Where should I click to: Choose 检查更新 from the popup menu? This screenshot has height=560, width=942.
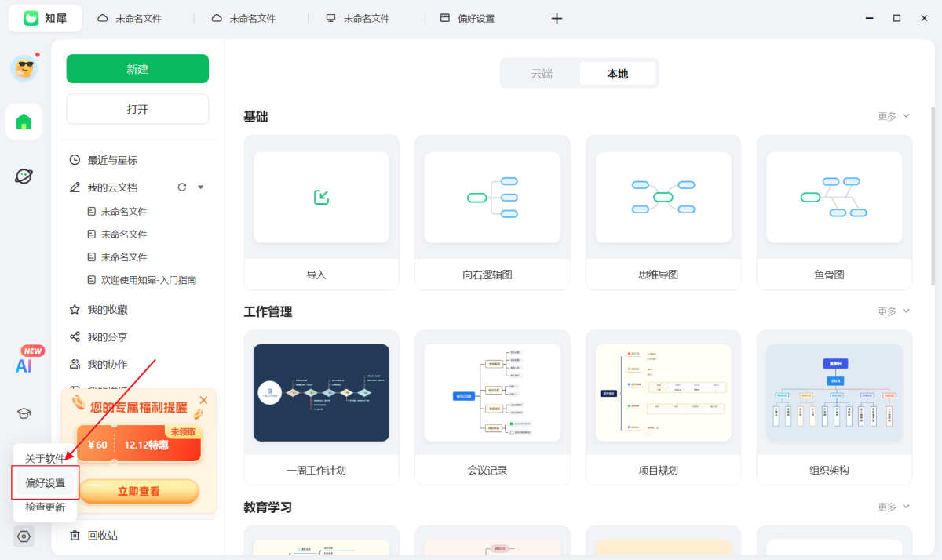pyautogui.click(x=45, y=507)
